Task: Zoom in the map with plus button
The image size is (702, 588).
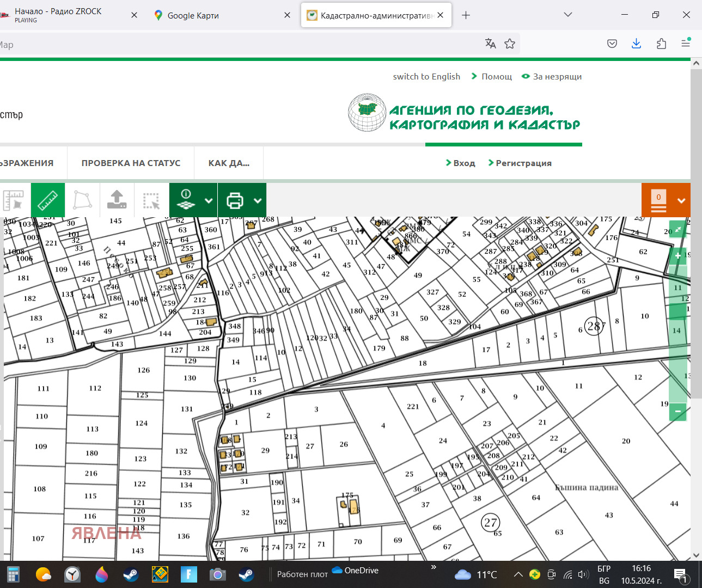Action: click(677, 255)
